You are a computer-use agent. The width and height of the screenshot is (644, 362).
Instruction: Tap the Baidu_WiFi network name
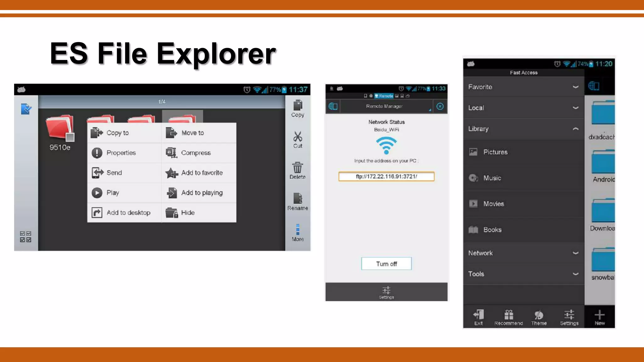[386, 129]
